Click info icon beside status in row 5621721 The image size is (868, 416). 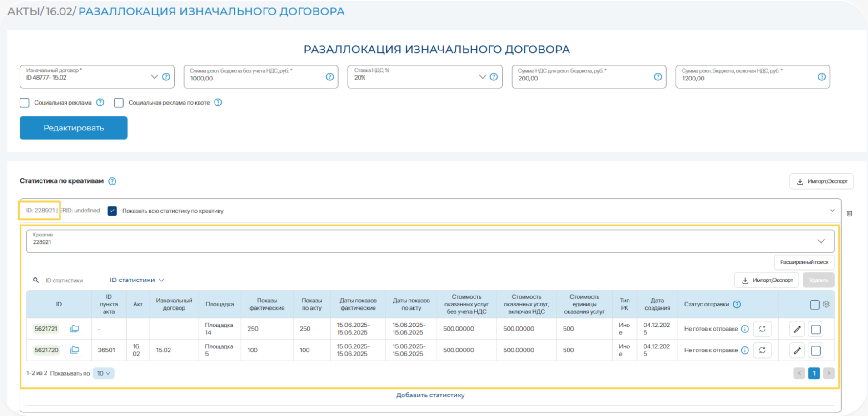pyautogui.click(x=745, y=329)
